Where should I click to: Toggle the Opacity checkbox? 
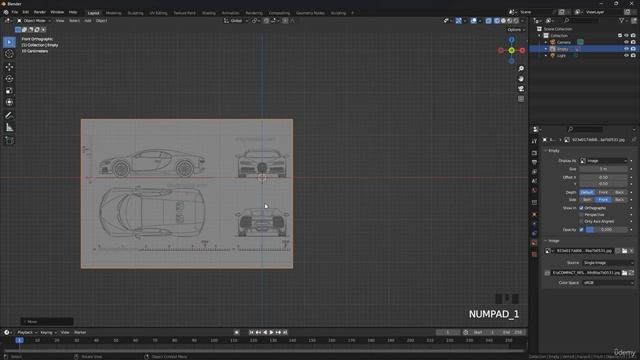pos(581,230)
